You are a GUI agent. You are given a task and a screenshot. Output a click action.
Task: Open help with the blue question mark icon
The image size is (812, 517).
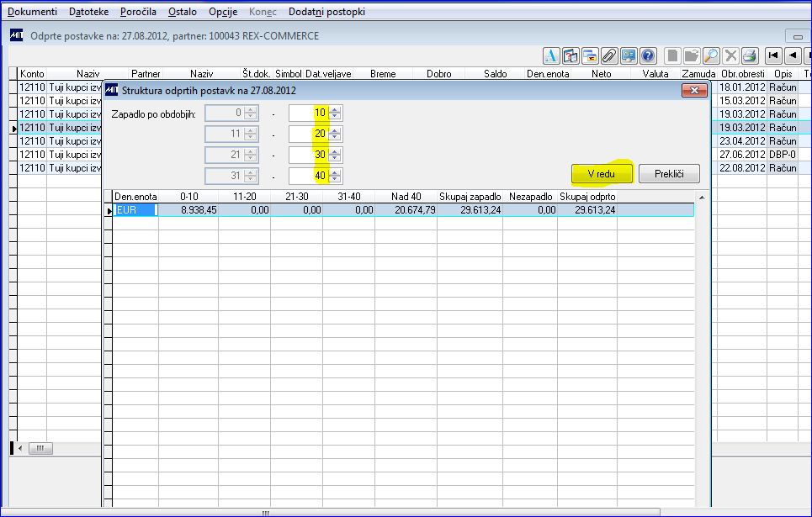pos(648,55)
